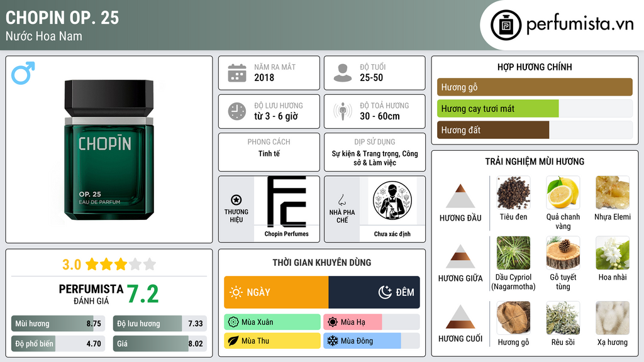Click the Chopin Op. 25 bottle image
This screenshot has height=362, width=644.
(109, 150)
